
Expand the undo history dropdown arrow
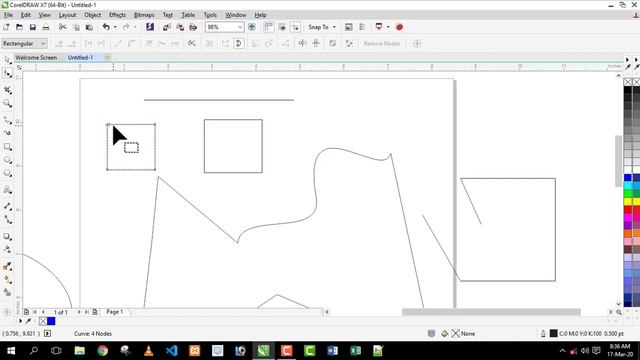(x=115, y=27)
